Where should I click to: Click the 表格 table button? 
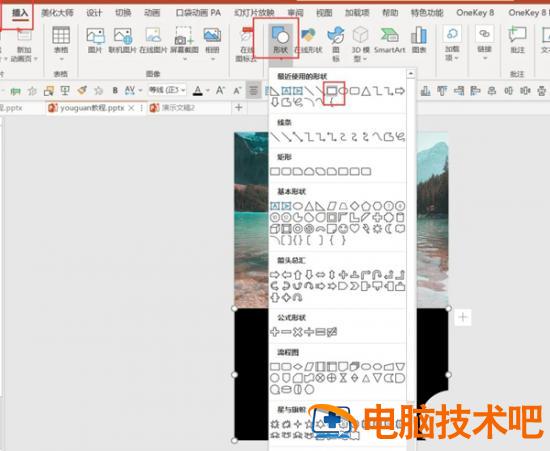point(61,42)
